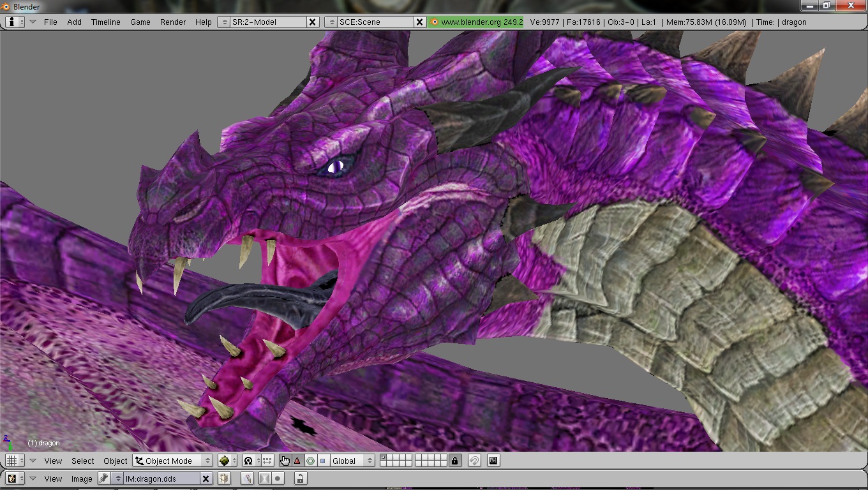Select the rotate manipulator ring icon

[310, 461]
